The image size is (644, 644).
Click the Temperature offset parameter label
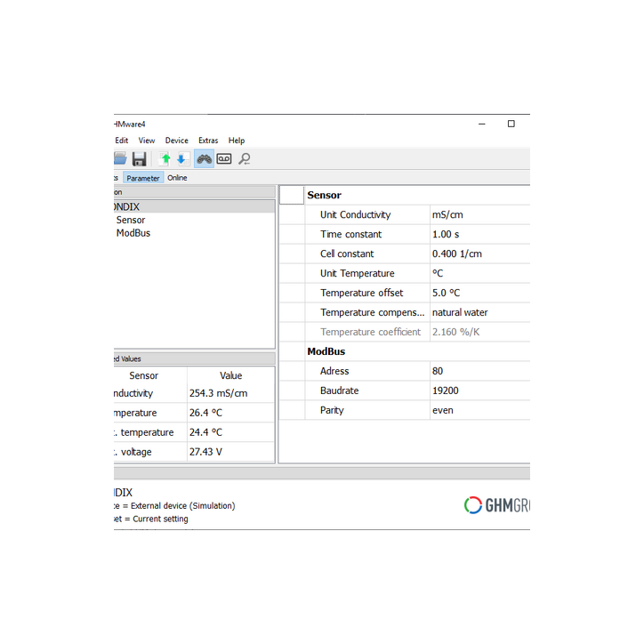coord(362,293)
